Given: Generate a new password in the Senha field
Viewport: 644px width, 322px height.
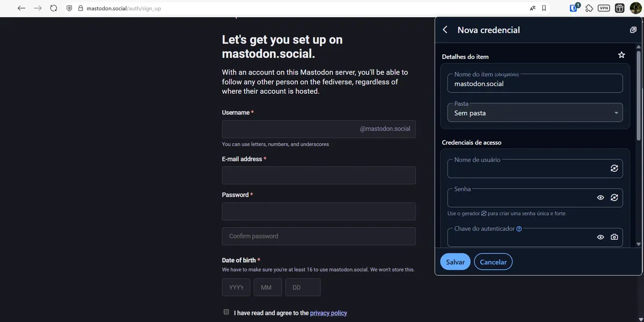Looking at the screenshot, I should (x=614, y=197).
